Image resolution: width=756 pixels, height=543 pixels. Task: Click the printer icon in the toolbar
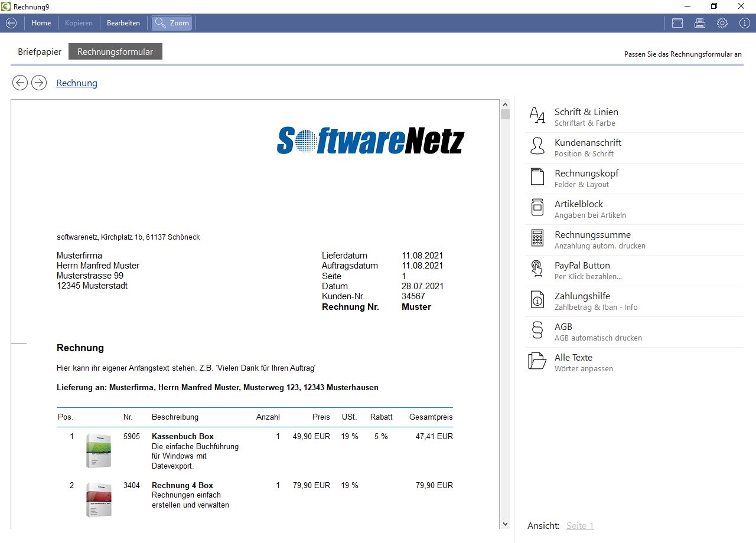click(x=700, y=23)
